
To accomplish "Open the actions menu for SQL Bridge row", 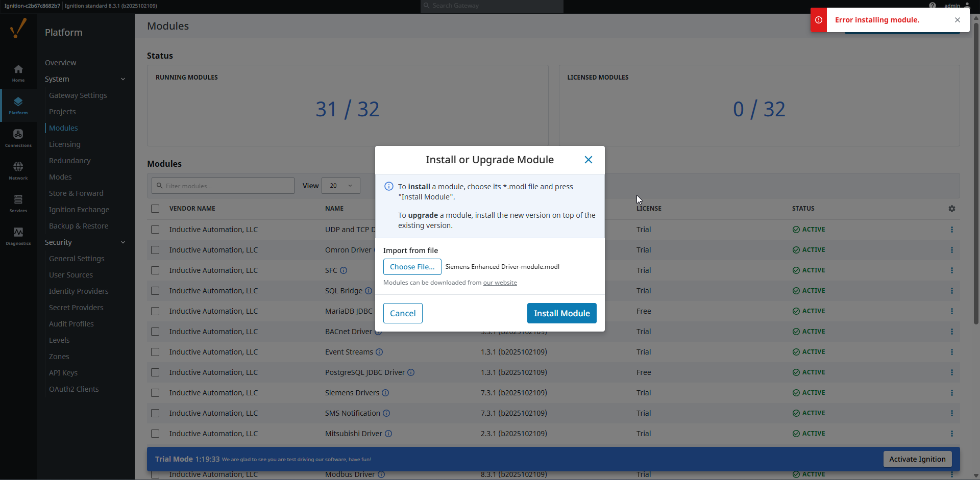I will [952, 291].
